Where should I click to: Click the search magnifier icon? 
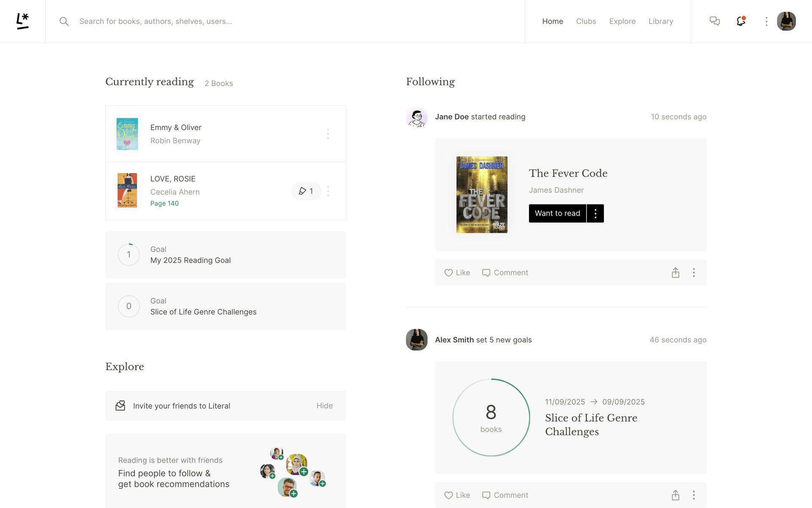tap(64, 21)
